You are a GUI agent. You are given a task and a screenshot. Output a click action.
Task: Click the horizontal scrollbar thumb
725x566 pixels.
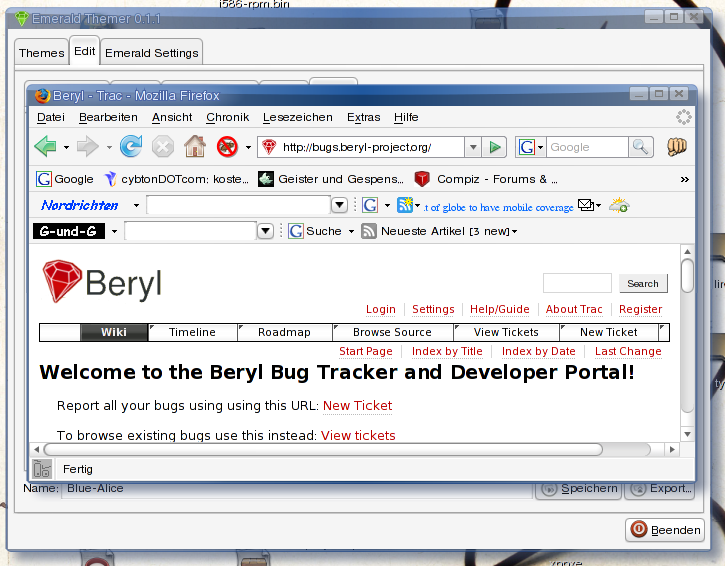(x=323, y=449)
